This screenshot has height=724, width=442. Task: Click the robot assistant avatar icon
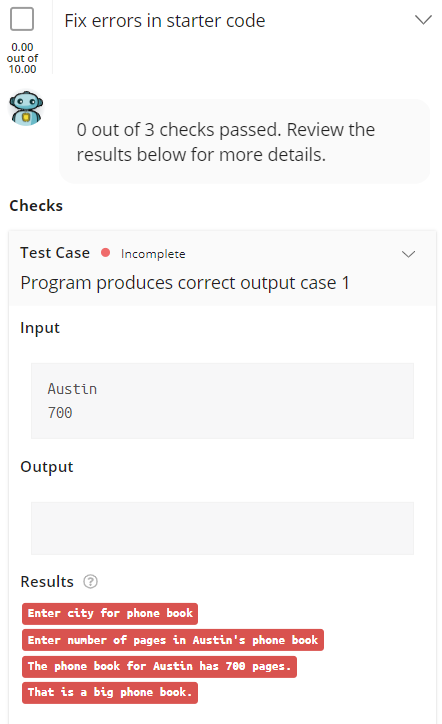pos(26,108)
